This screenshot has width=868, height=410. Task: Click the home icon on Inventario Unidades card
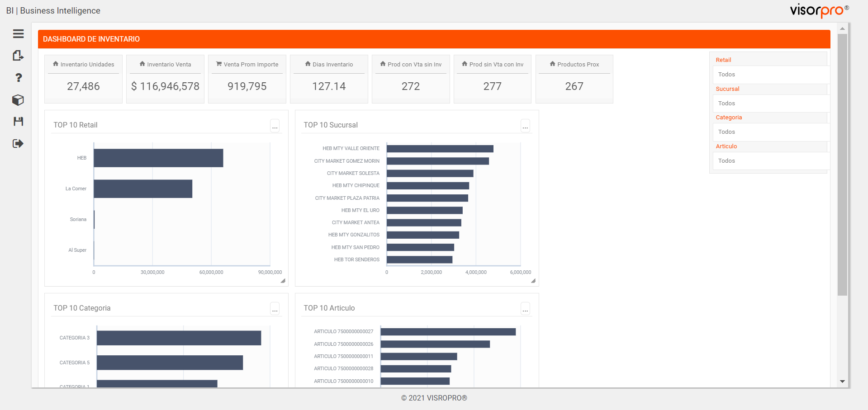pyautogui.click(x=55, y=64)
